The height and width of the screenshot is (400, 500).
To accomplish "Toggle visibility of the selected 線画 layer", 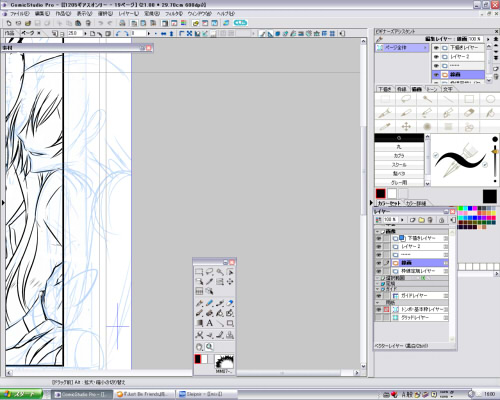I will pos(379,263).
